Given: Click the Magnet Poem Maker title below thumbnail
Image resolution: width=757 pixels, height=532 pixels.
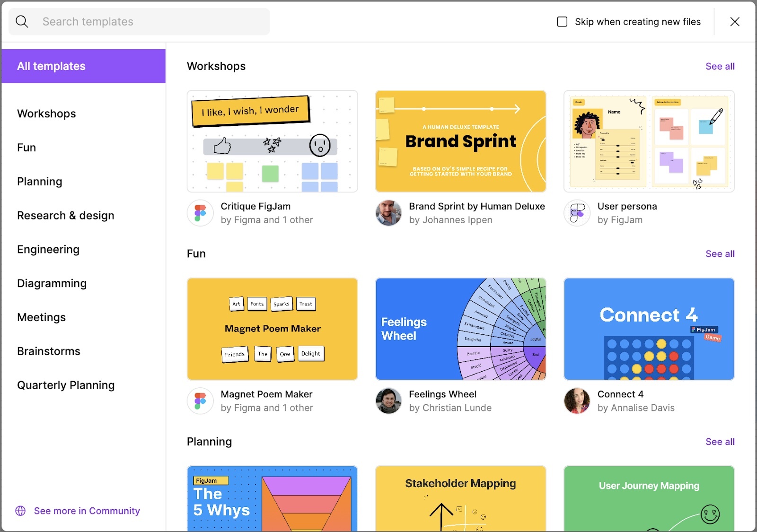Looking at the screenshot, I should click(266, 394).
